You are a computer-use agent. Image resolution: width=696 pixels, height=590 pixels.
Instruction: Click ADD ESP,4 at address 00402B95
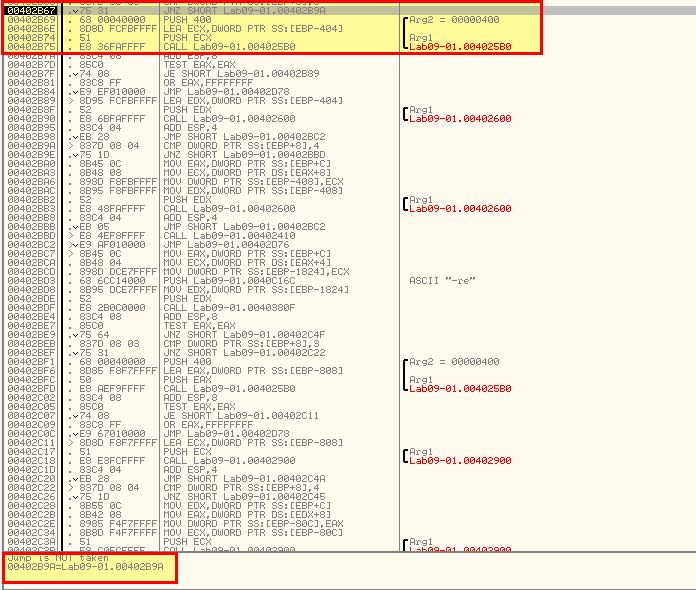pos(190,128)
